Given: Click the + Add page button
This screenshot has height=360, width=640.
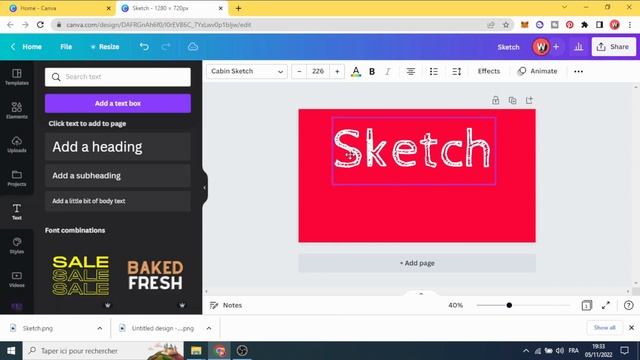Looking at the screenshot, I should point(417,263).
